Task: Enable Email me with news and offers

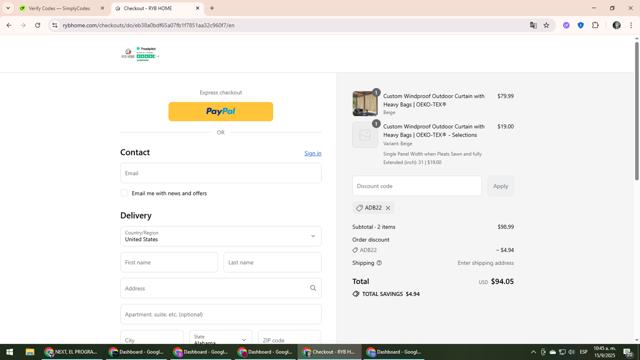Action: [x=124, y=193]
